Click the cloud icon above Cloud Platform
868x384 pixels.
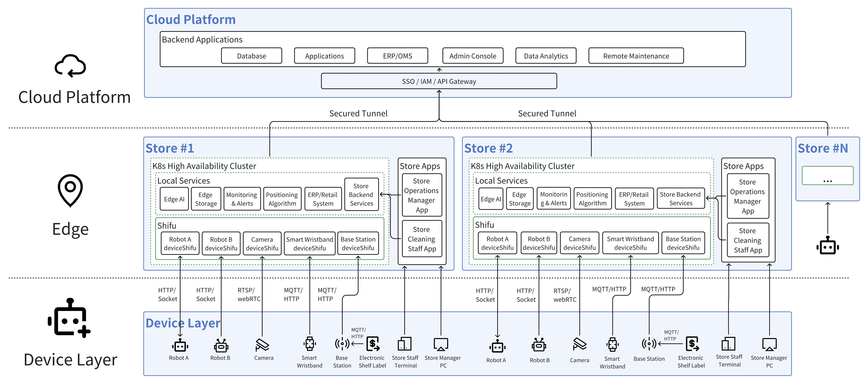70,66
